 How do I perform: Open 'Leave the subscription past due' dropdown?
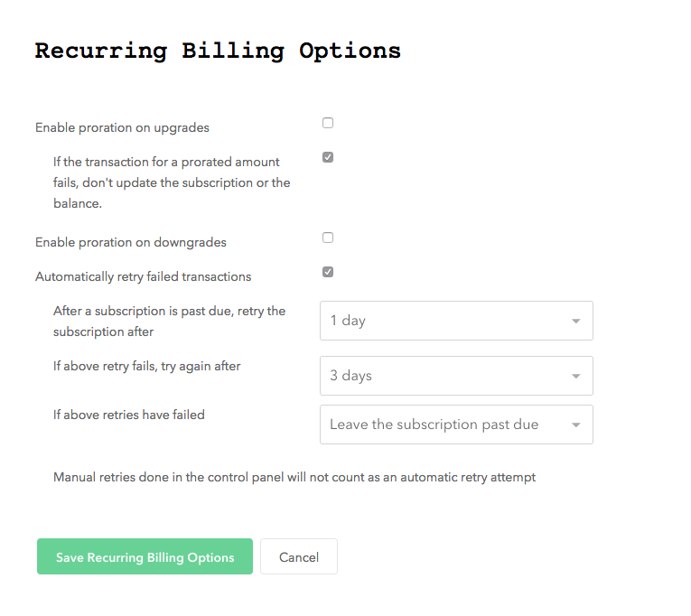456,425
